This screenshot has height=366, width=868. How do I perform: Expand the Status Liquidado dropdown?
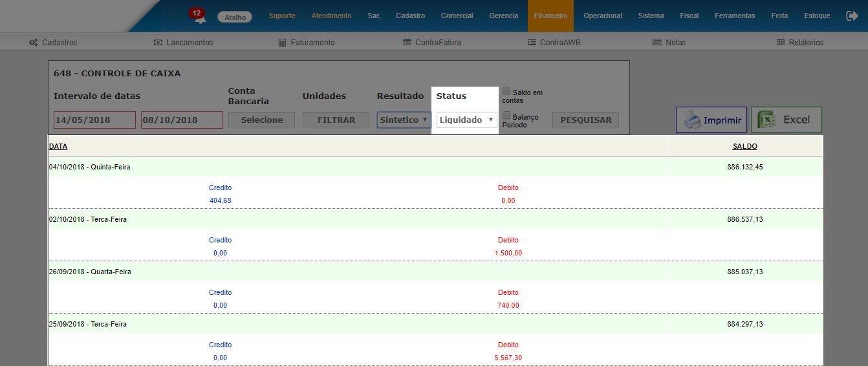click(466, 120)
